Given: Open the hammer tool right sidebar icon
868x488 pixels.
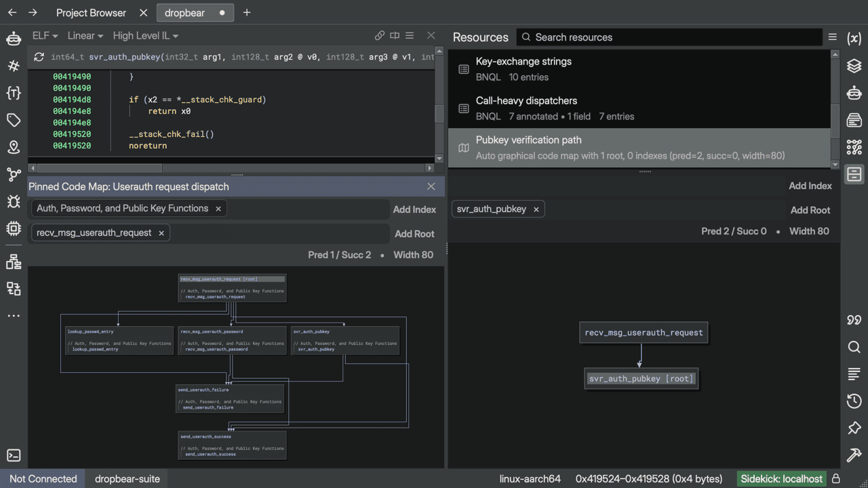Looking at the screenshot, I should coord(854,455).
